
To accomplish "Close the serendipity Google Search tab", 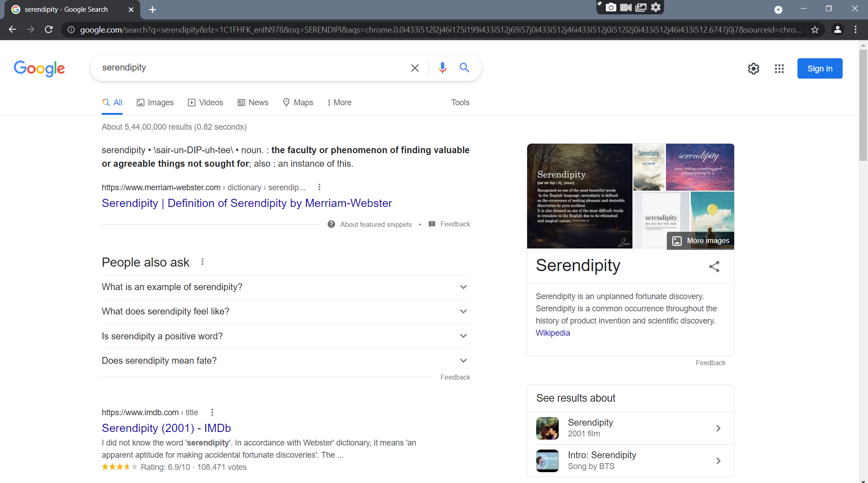I will (x=131, y=9).
